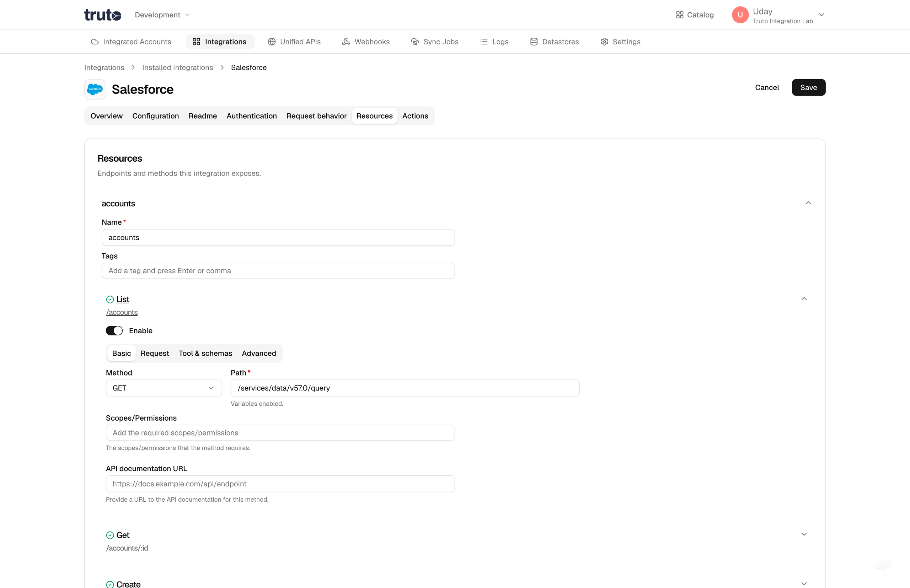The image size is (910, 588).
Task: Click the cloud icon for Integrated Accounts
Action: tap(95, 42)
